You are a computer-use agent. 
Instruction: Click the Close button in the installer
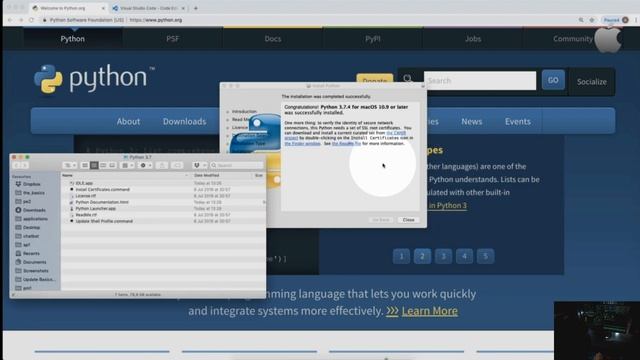coord(408,220)
